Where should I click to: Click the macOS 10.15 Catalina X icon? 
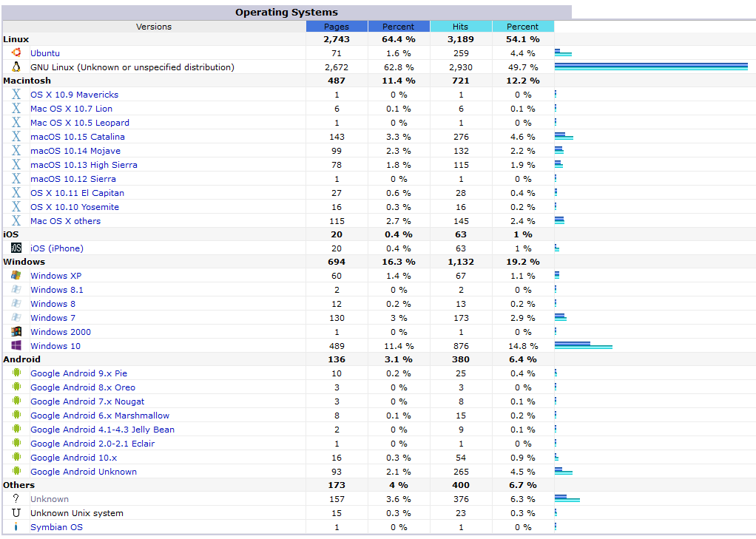coord(16,137)
